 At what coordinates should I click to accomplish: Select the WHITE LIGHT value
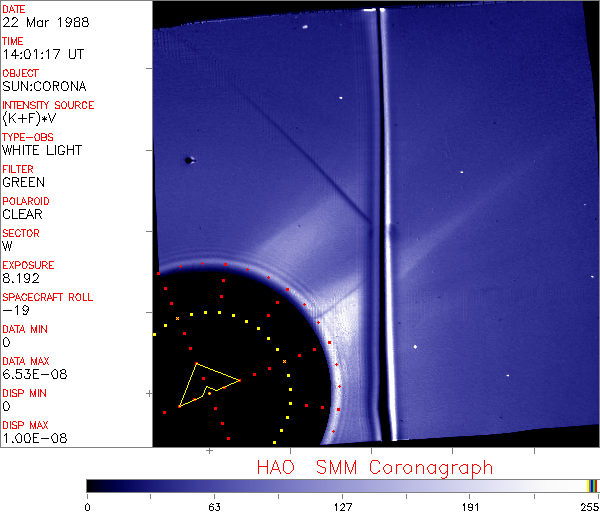(x=42, y=150)
